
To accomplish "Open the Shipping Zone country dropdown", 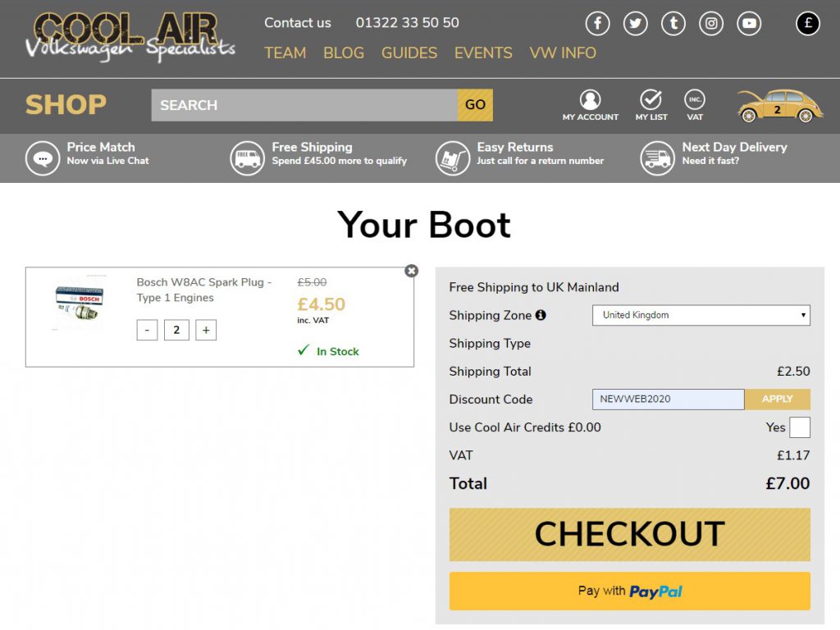I will pyautogui.click(x=701, y=315).
